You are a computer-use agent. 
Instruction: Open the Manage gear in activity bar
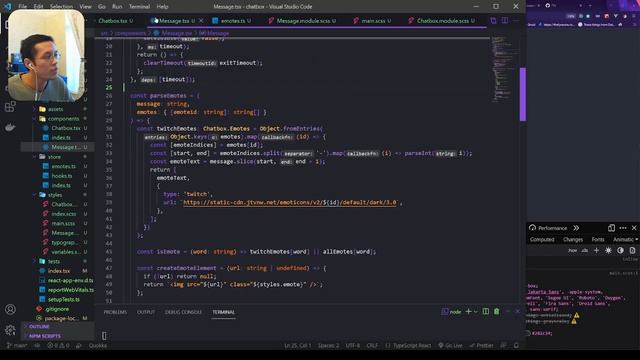pyautogui.click(x=10, y=329)
